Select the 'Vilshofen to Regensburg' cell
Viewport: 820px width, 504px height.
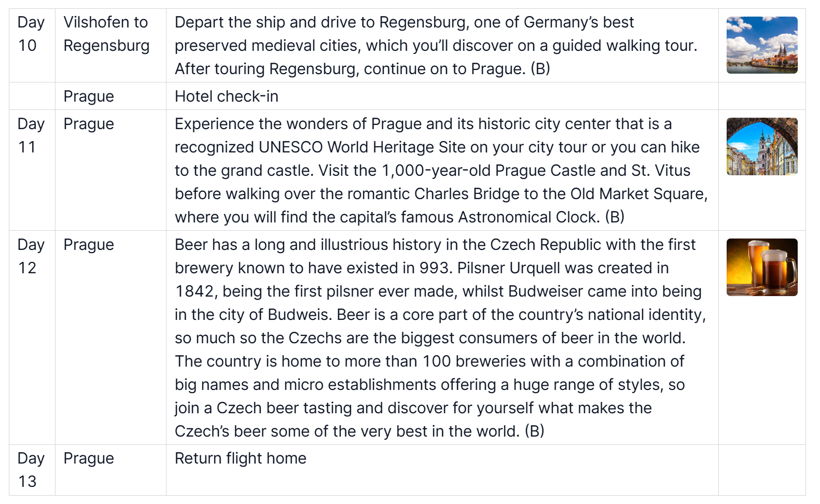tap(106, 34)
